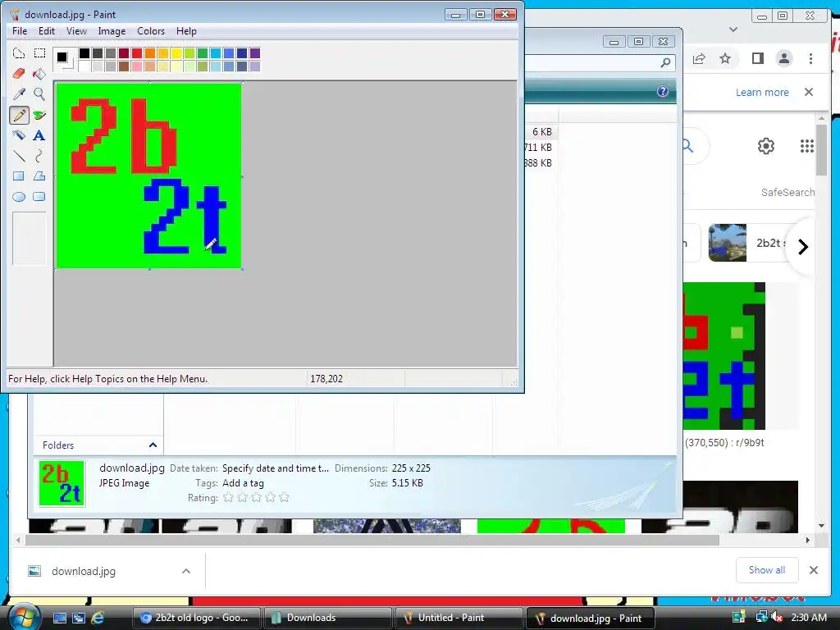Click Show all downloads button
Viewport: 840px width, 630px height.
point(767,570)
